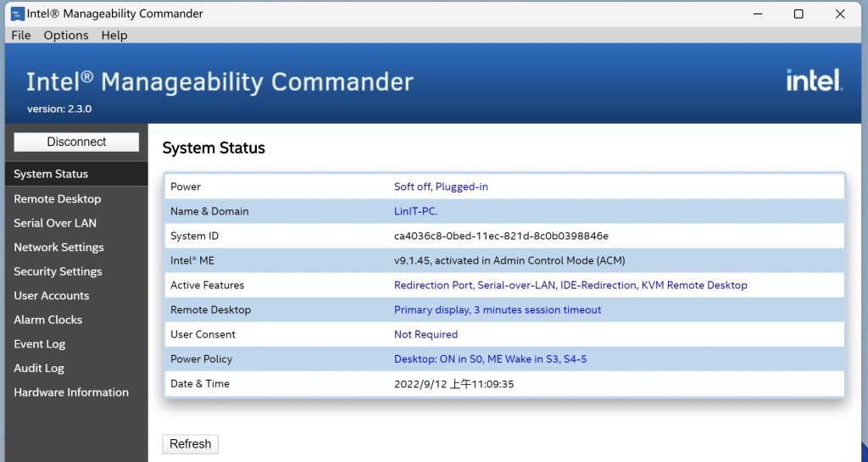The height and width of the screenshot is (462, 868).
Task: Click the 'Name & Domain' row label
Action: point(209,211)
